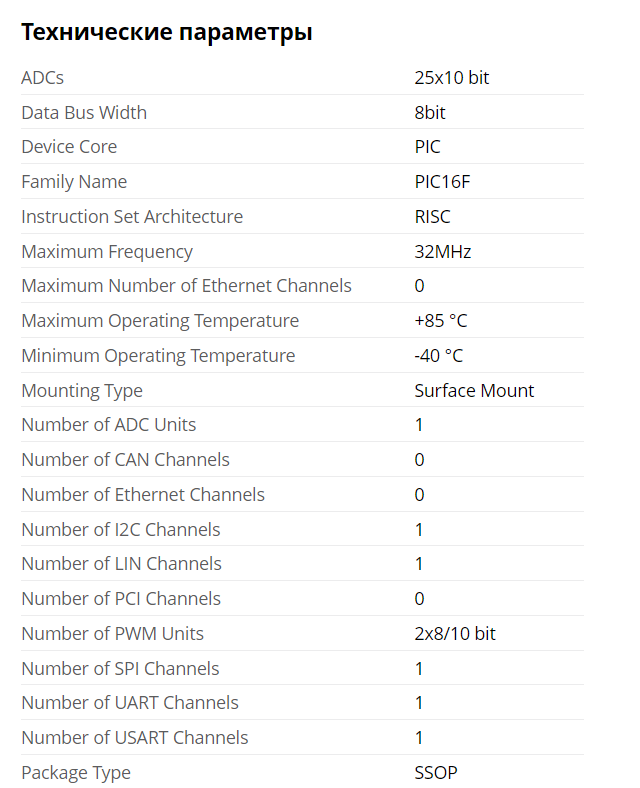Click the "32MHz" maximum frequency value
Screen dimensions: 640x788
point(442,252)
